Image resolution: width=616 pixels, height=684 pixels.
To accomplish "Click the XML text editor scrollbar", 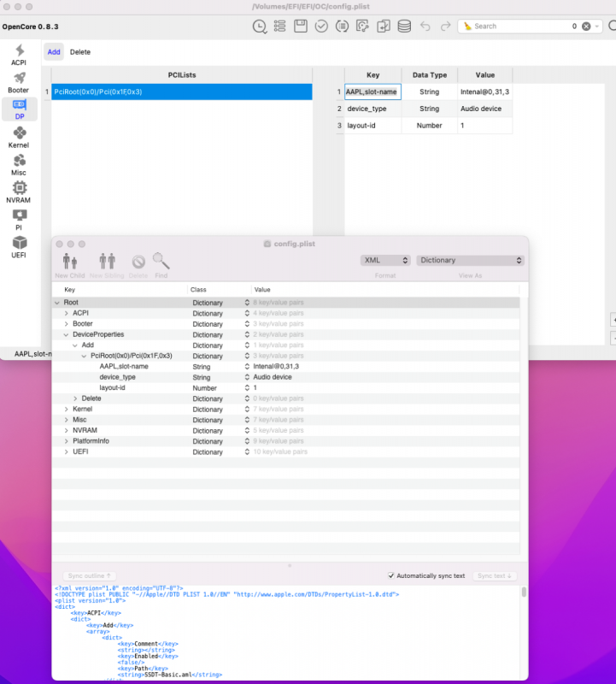I will 524,592.
